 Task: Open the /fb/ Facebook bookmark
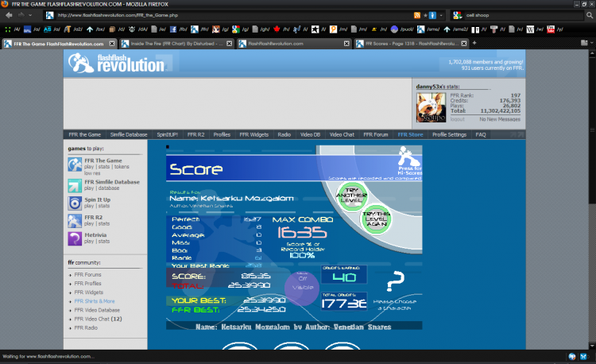click(179, 29)
